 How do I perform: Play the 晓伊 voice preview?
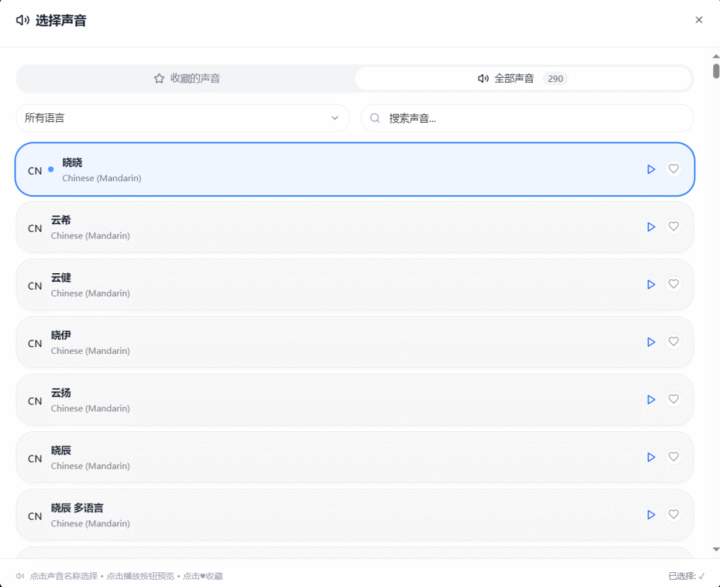pos(651,342)
